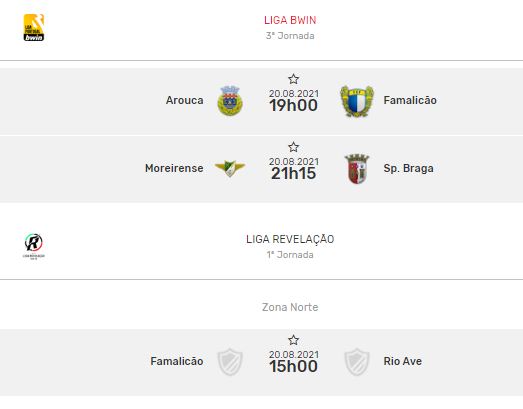The width and height of the screenshot is (523, 409).
Task: Toggle favorite star for Famalicão vs Rio Ave
Action: (294, 340)
